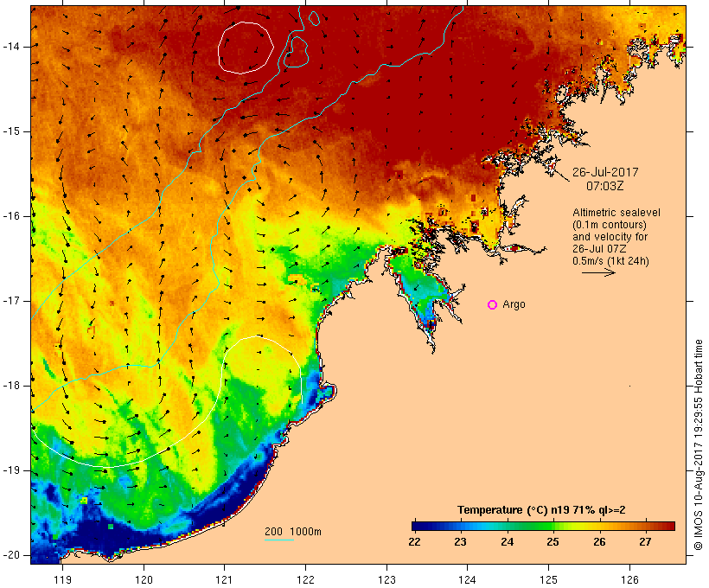Click the latitude -20 axis label
The height and width of the screenshot is (588, 709).
coord(11,555)
